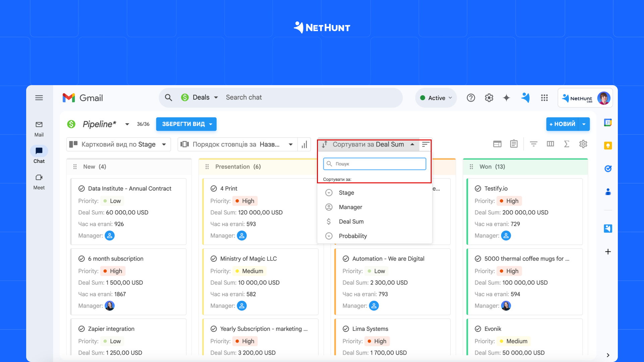Image resolution: width=644 pixels, height=362 pixels.
Task: Select Deal Sum in sort options
Action: (x=374, y=222)
